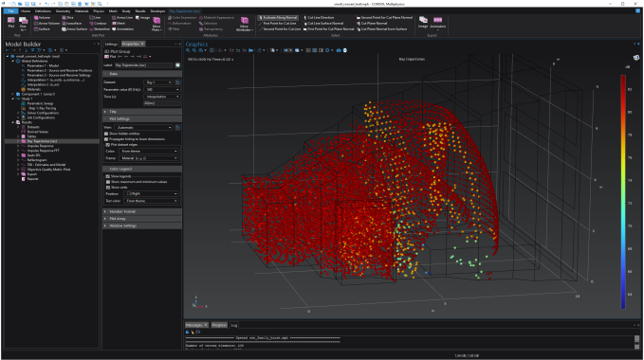Click the Label text field

[144, 65]
